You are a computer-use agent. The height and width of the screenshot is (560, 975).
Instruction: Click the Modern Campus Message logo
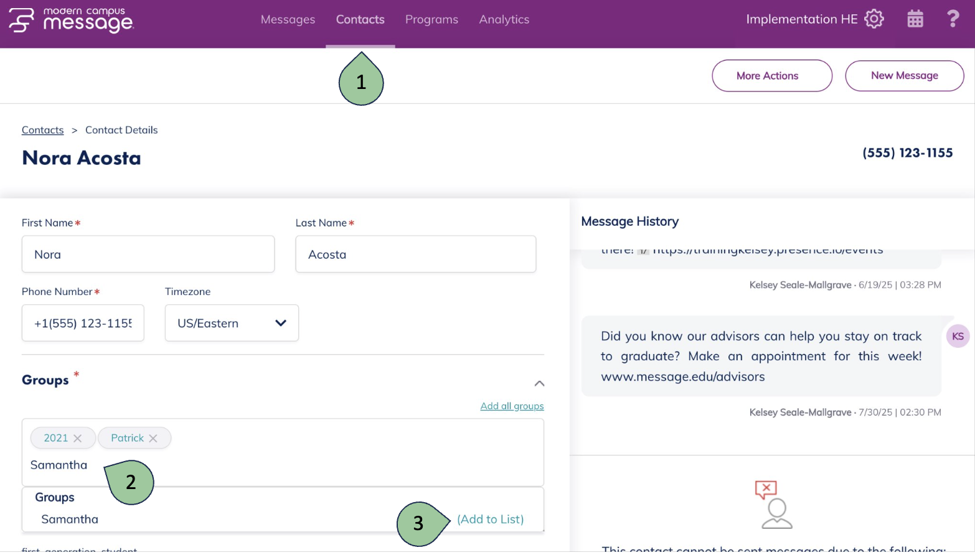(71, 20)
